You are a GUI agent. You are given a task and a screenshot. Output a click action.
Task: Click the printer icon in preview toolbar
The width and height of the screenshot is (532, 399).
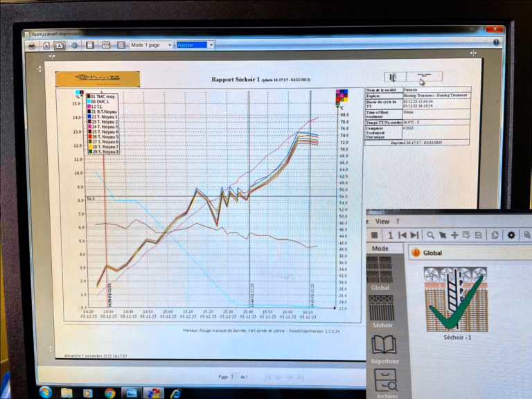point(31,45)
